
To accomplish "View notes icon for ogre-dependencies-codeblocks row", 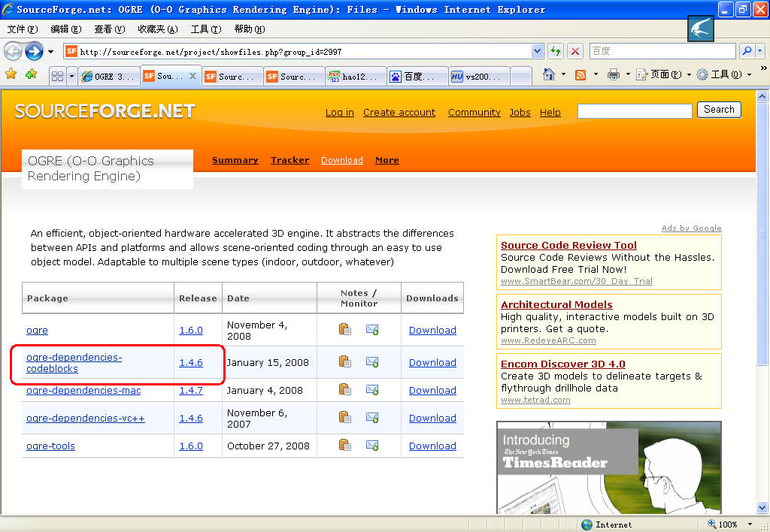I will pyautogui.click(x=345, y=361).
